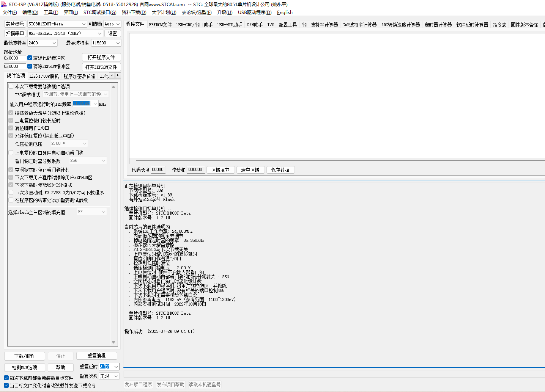Screen dimensions: 545x392
Task: Switch to the EEPROM文件 tab
Action: click(160, 25)
